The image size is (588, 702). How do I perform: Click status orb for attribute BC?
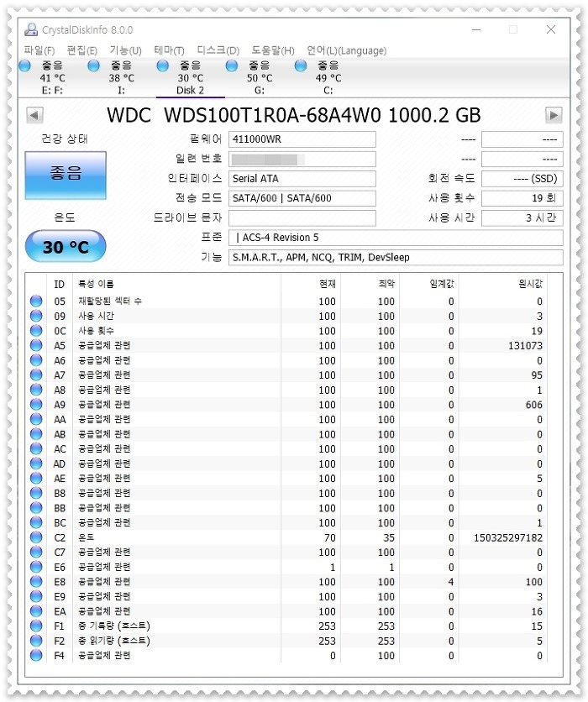(x=36, y=523)
